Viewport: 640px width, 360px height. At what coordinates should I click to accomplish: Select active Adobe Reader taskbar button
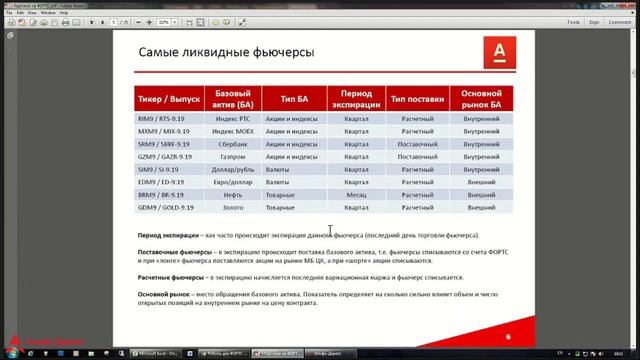pyautogui.click(x=278, y=353)
